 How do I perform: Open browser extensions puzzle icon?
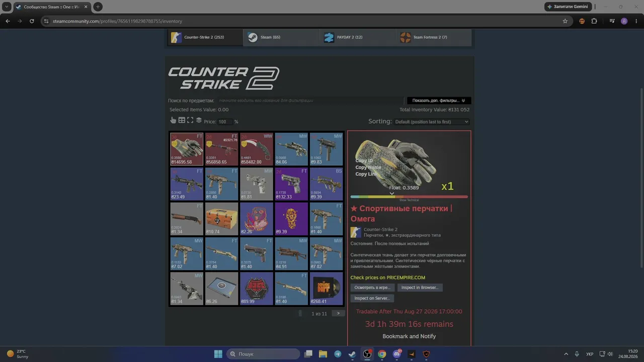pos(594,21)
